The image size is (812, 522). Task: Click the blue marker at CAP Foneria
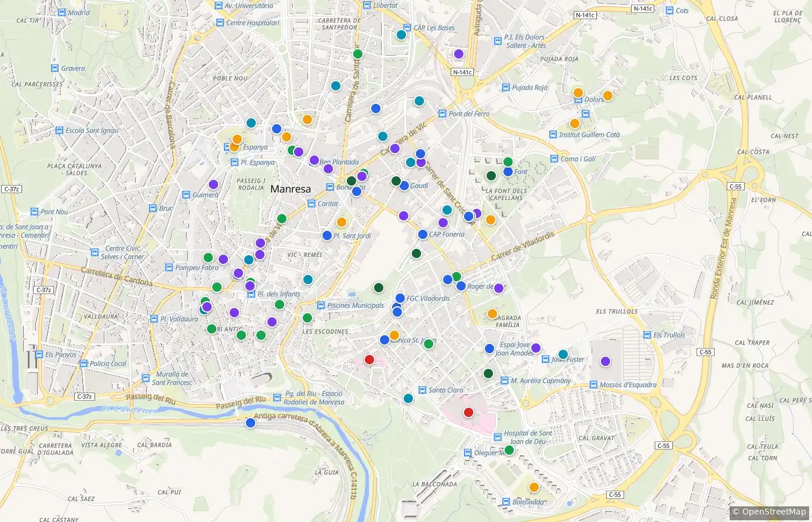423,234
